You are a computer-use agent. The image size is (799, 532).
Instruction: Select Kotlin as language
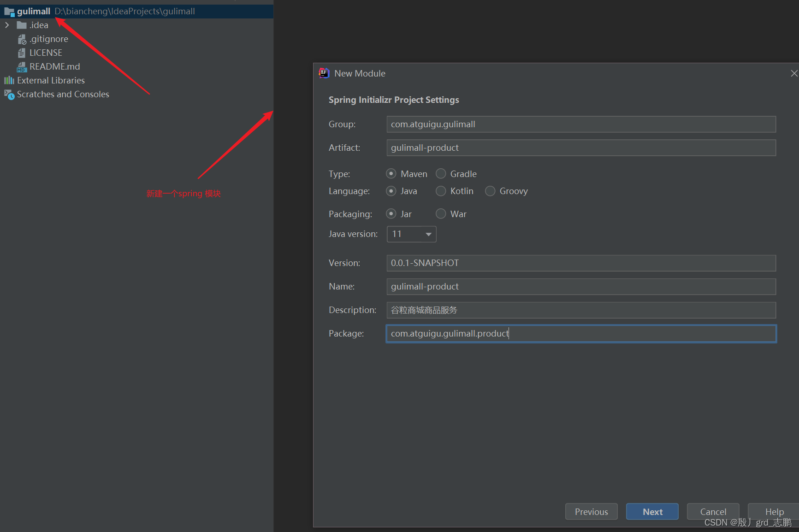(x=441, y=191)
